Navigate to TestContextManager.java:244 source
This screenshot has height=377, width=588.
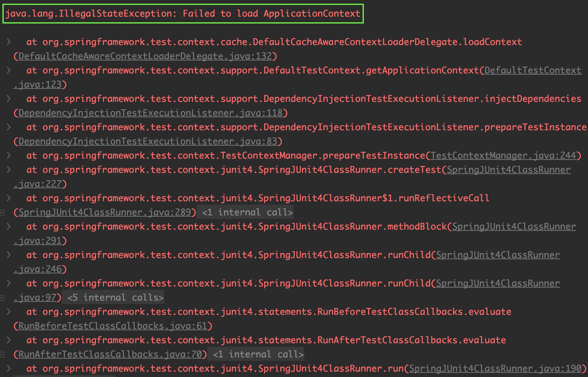(x=503, y=156)
